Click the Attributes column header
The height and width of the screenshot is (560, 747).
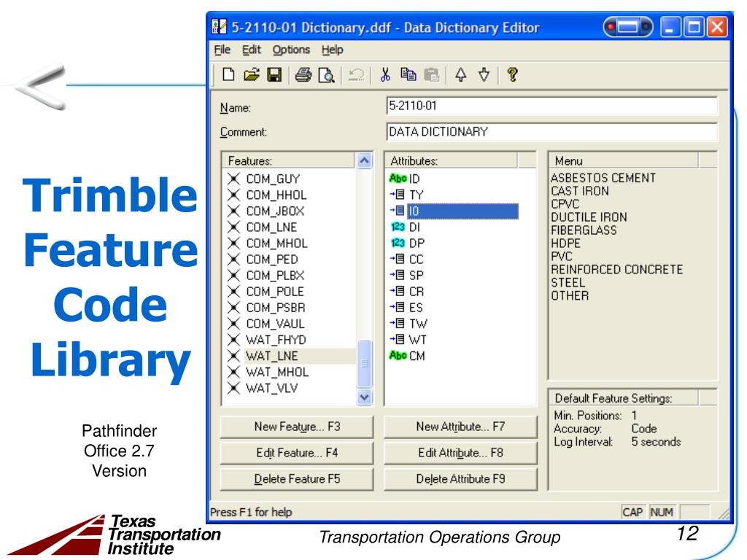(x=451, y=160)
